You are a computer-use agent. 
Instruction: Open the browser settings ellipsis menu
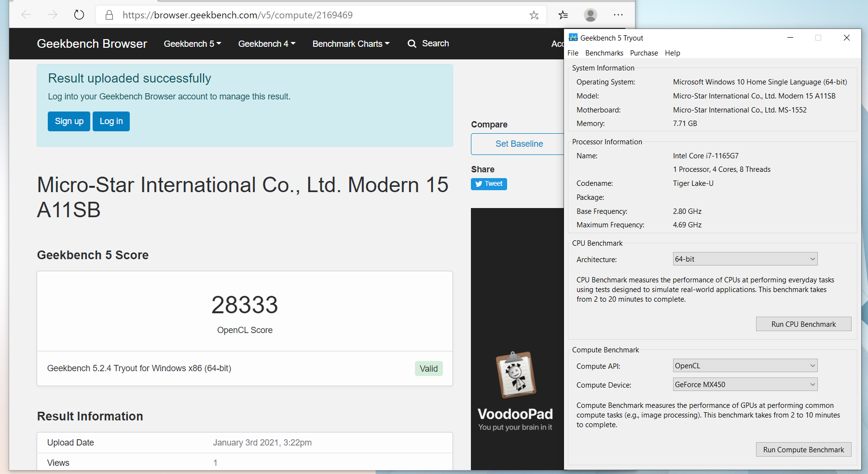618,15
